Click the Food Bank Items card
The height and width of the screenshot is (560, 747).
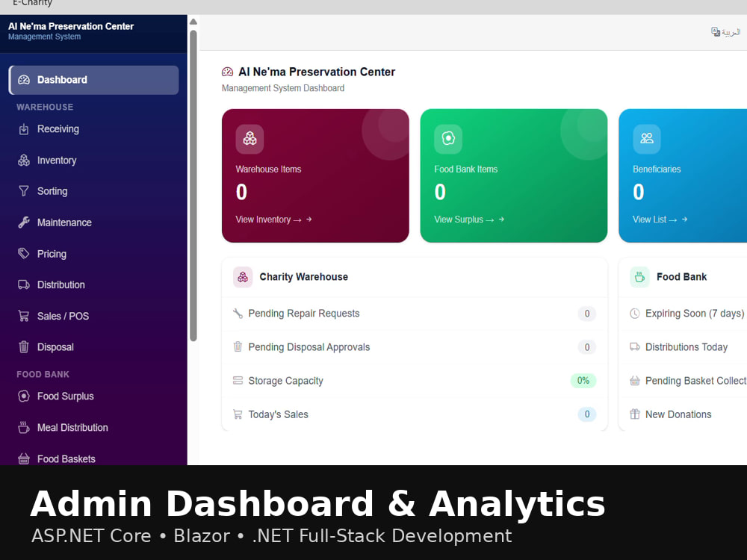(514, 175)
